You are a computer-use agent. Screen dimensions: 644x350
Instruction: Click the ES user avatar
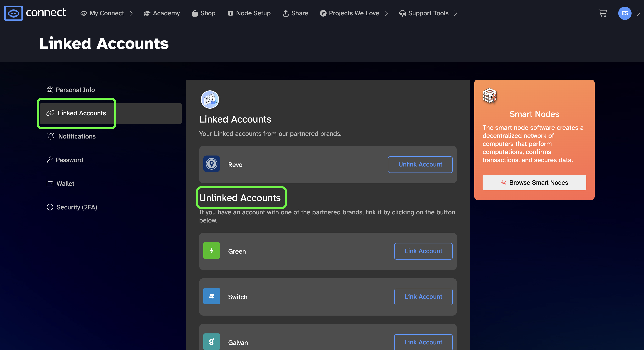point(624,13)
